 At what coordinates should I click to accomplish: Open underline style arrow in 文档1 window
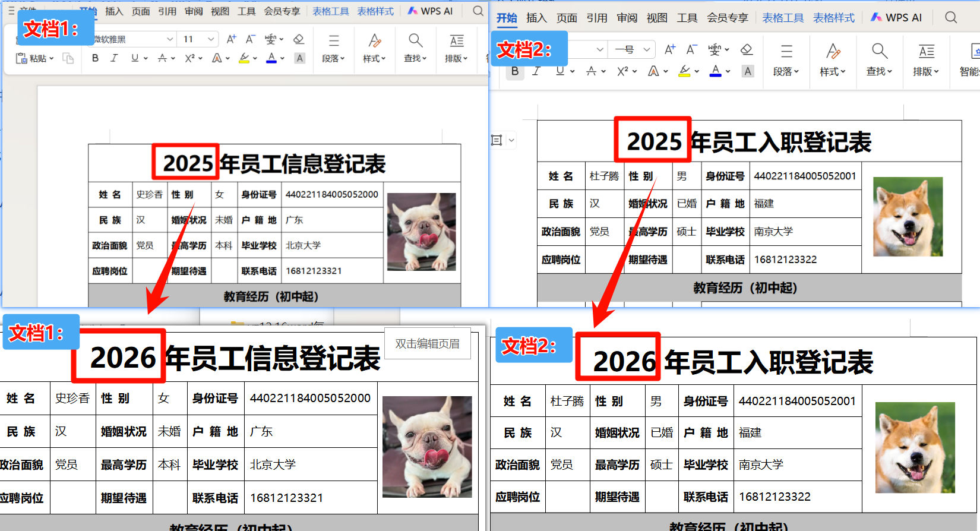[146, 59]
